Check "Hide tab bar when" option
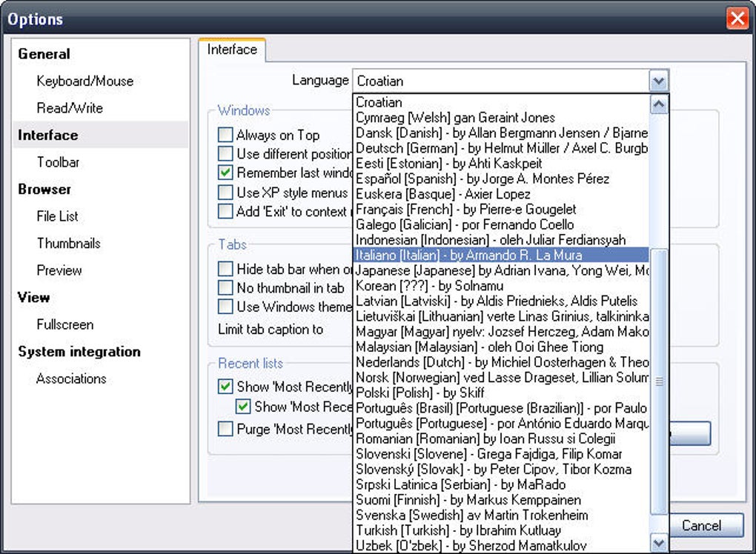 click(225, 270)
